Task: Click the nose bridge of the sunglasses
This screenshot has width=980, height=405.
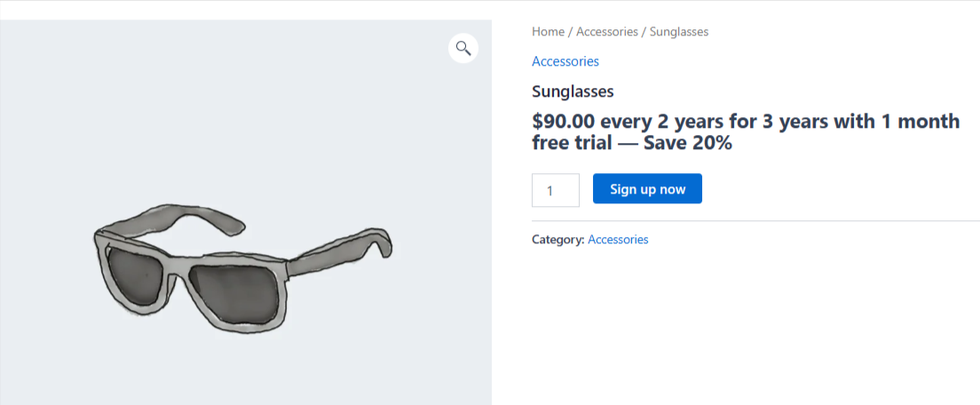Action: [181, 263]
